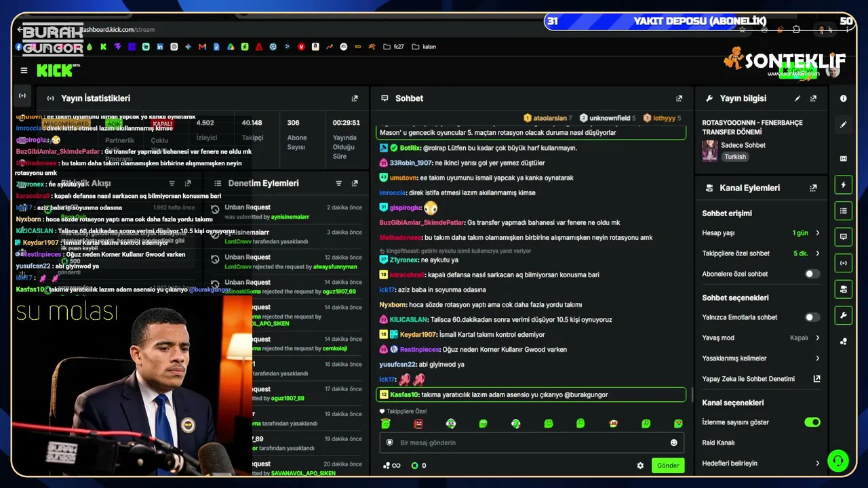Click yusufcsn22 username in chat
Viewport: 868px width, 488px height.
tap(397, 365)
